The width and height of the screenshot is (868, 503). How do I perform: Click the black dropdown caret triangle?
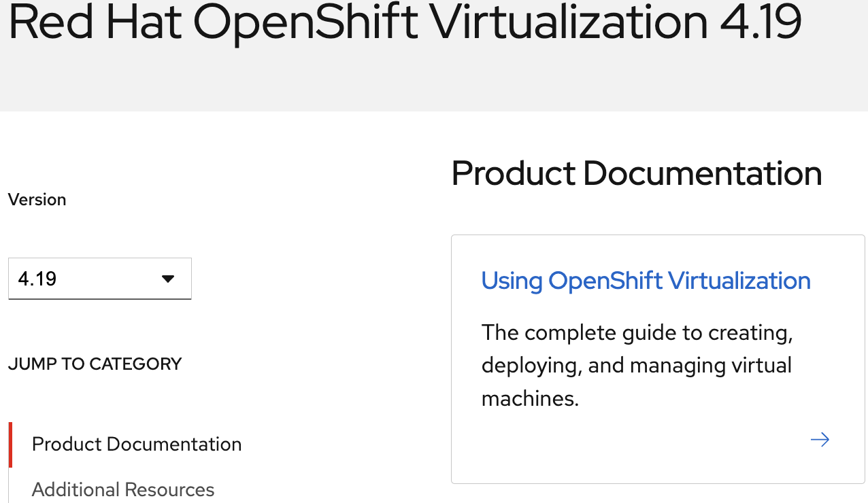click(x=168, y=279)
